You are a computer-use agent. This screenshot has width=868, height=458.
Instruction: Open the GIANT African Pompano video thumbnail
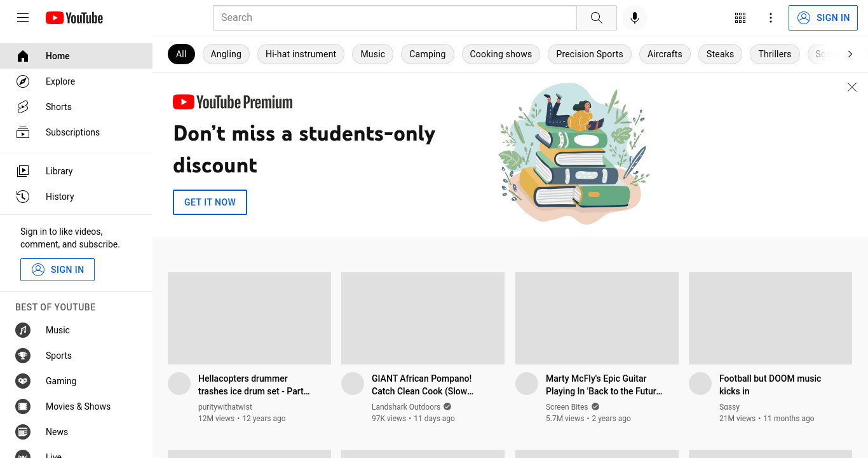point(423,318)
